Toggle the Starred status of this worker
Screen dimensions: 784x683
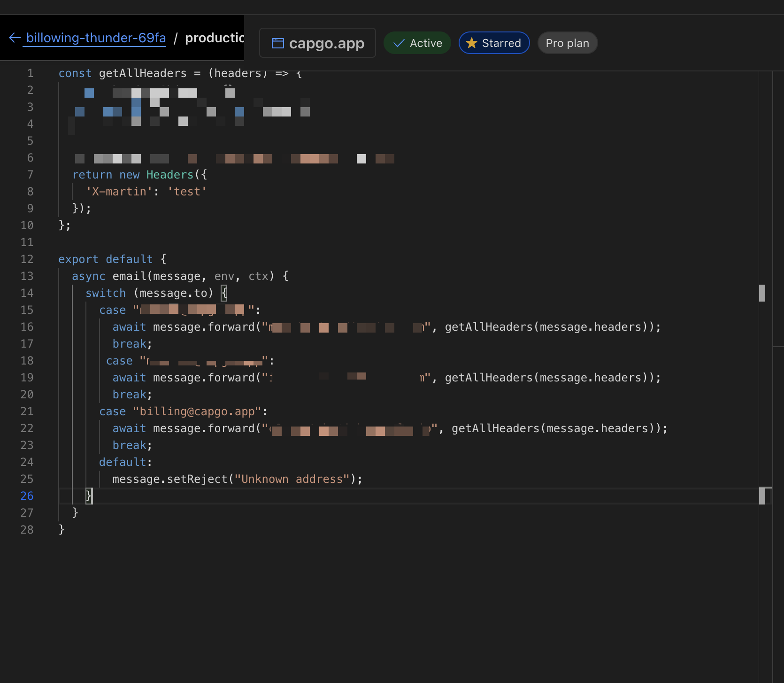click(x=494, y=43)
